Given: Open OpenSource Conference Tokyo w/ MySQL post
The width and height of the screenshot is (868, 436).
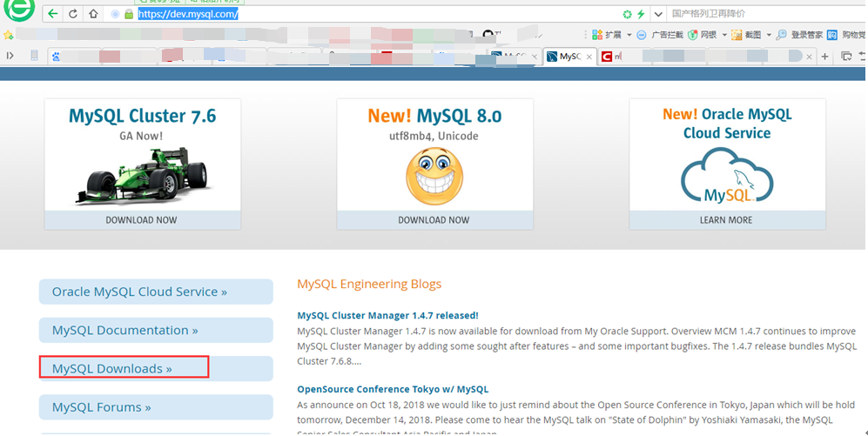Looking at the screenshot, I should click(x=393, y=389).
